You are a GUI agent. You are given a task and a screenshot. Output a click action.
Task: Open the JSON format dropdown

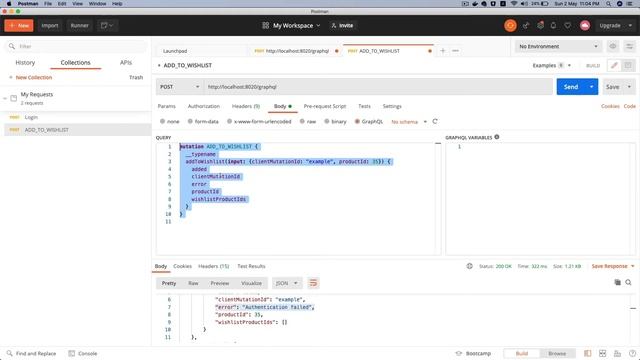(287, 283)
